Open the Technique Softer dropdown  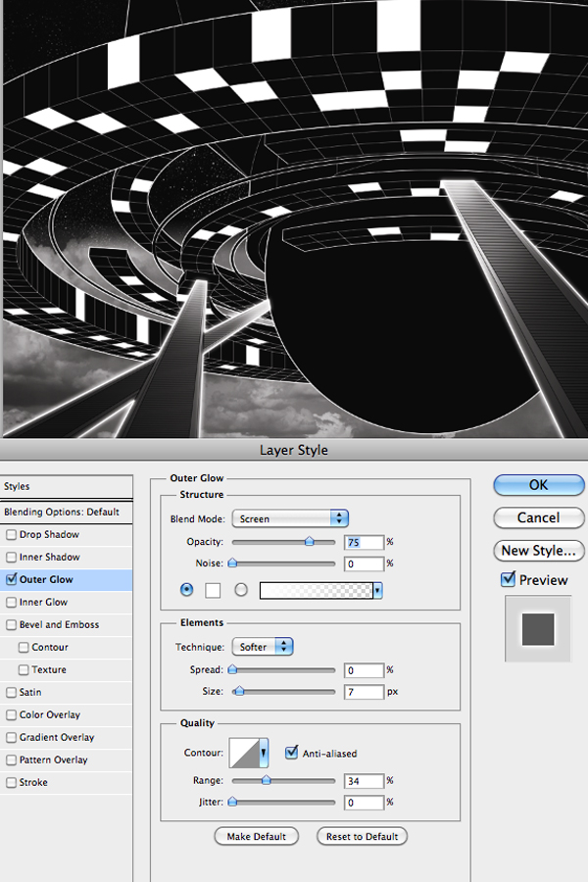click(x=263, y=647)
